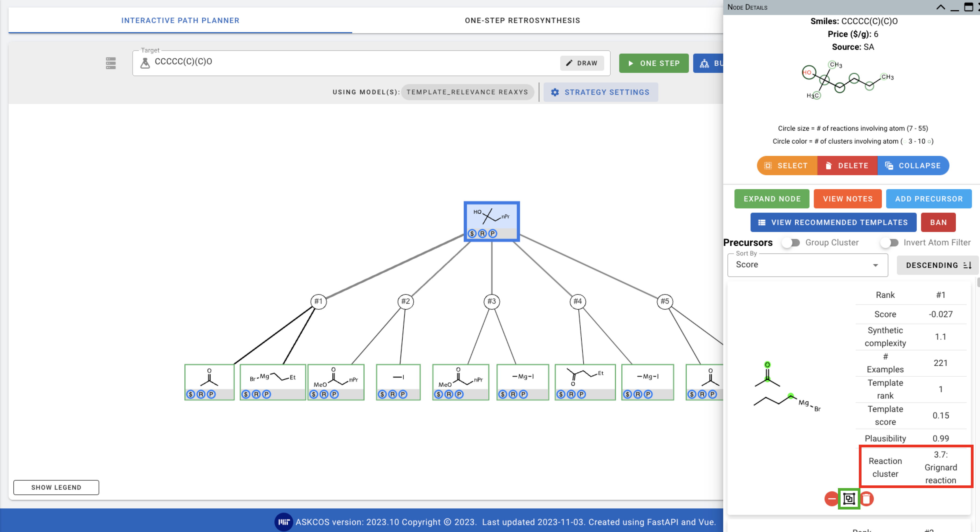Select the -Mg-I node under reaction #4

click(x=648, y=382)
